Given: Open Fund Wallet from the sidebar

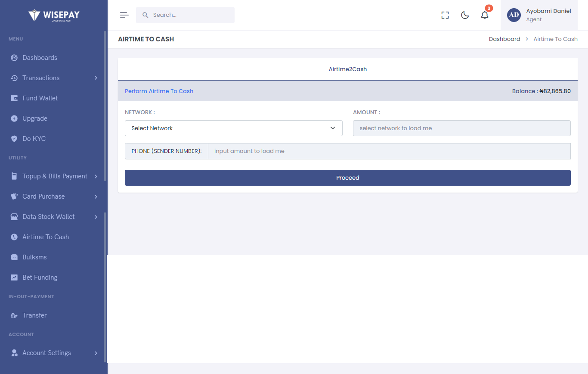Looking at the screenshot, I should 40,98.
